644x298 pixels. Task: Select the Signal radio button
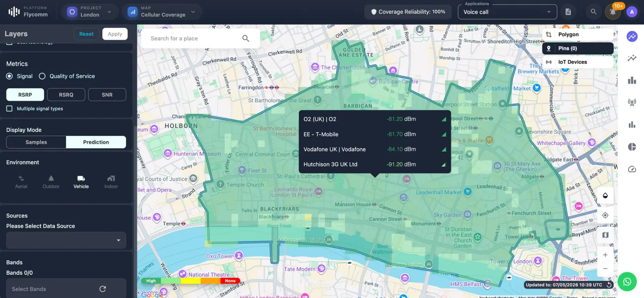pyautogui.click(x=9, y=76)
